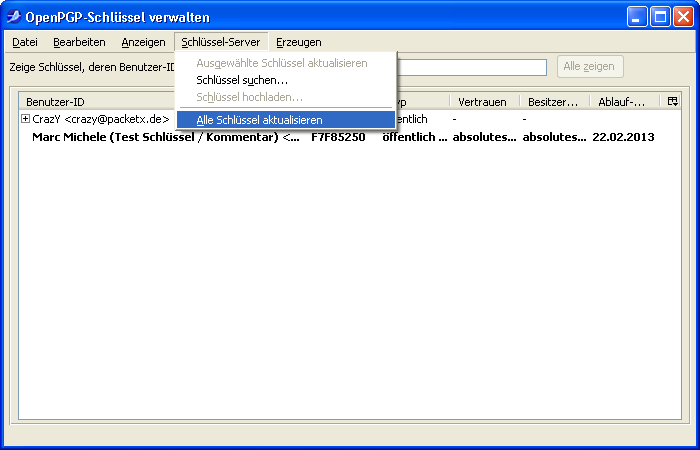Screen dimensions: 700x450
Task: Close the Schlüssel-Server menu
Action: [x=221, y=42]
